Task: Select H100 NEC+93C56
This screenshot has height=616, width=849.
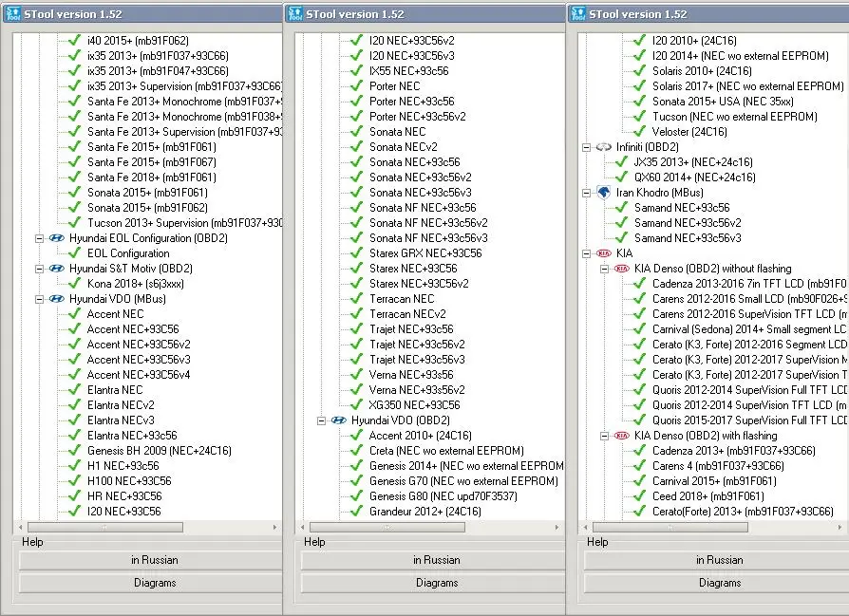Action: pos(129,480)
